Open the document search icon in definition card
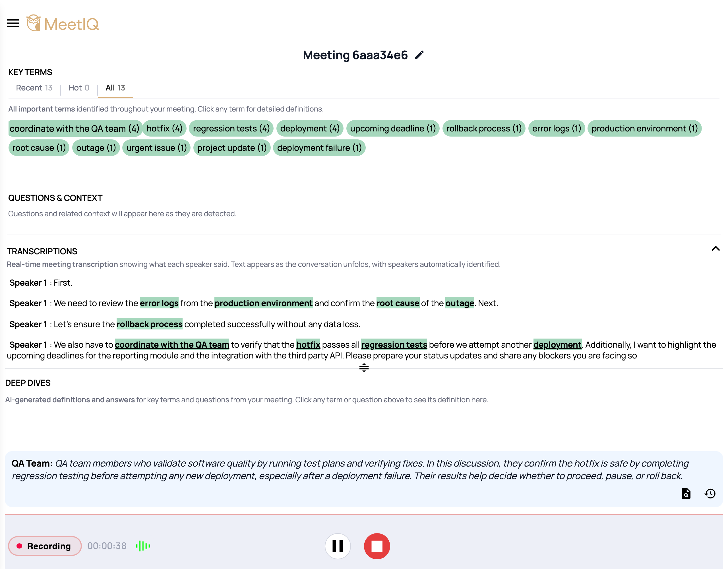 (686, 493)
